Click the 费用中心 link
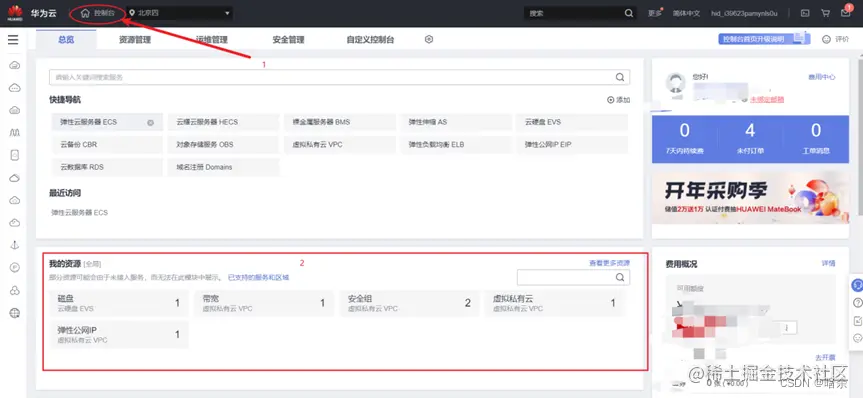The image size is (863, 398). tap(821, 78)
